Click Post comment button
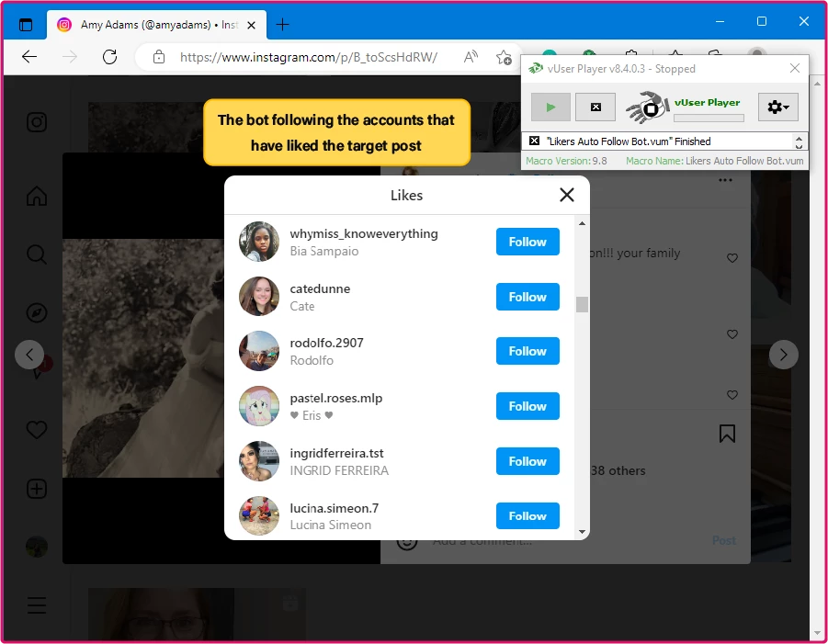Viewport: 828px width, 644px height. tap(724, 540)
